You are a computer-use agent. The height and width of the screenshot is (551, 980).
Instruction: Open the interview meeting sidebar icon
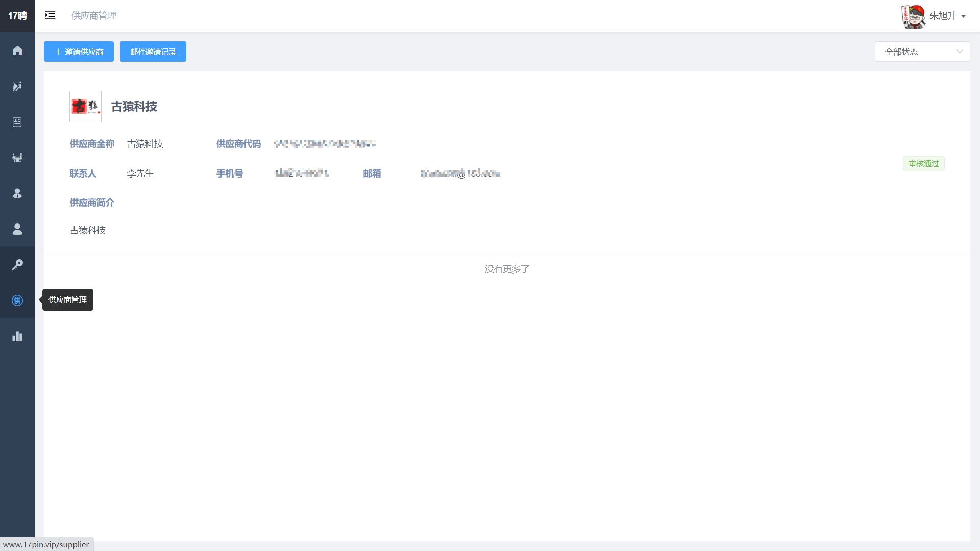tap(17, 158)
